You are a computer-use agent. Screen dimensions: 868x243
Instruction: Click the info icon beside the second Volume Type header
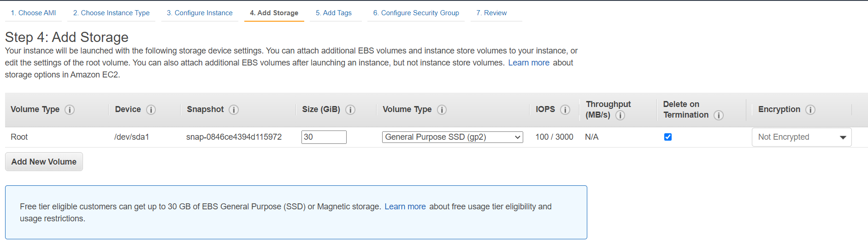coord(442,110)
